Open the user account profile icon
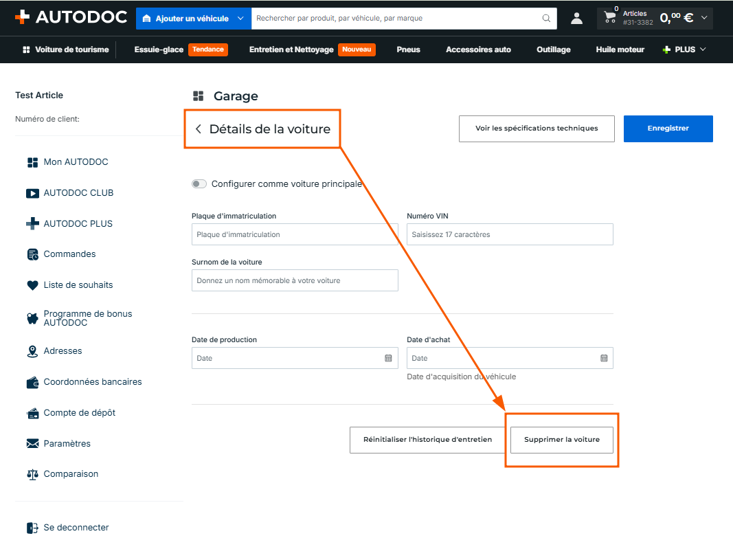 [577, 19]
